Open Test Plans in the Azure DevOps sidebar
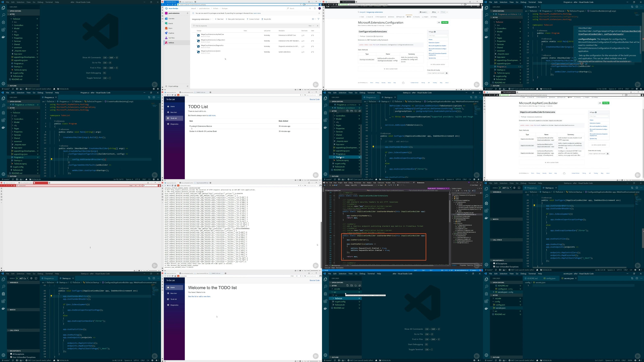The width and height of the screenshot is (644, 362). (171, 38)
